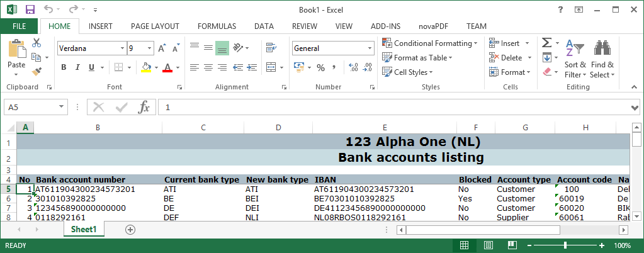
Task: Switch to the novaPDF tab
Action: [x=434, y=26]
